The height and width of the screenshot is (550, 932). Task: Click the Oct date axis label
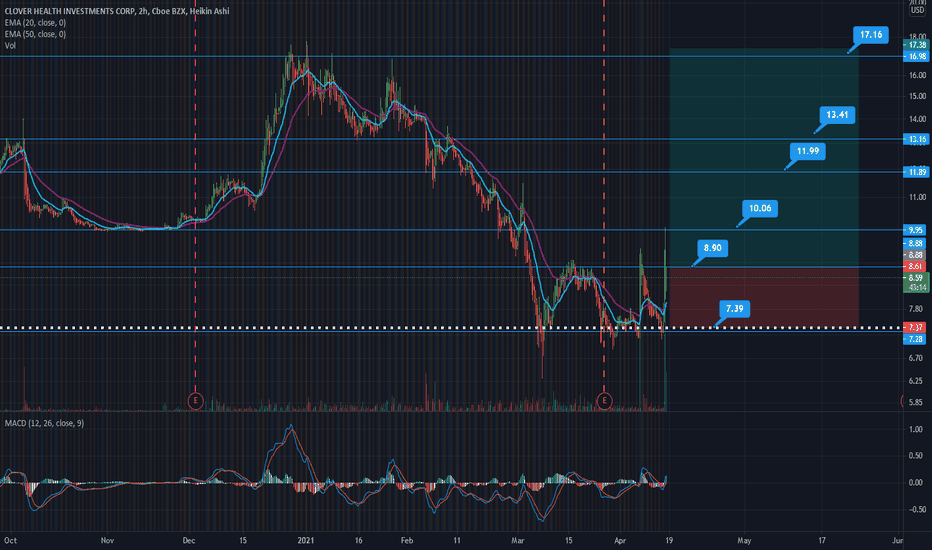[10, 540]
